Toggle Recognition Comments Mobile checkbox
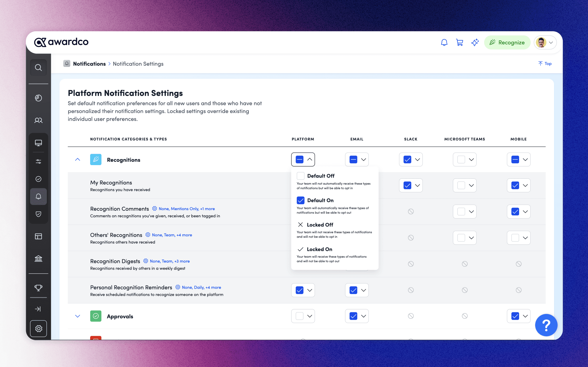Image resolution: width=588 pixels, height=367 pixels. click(515, 212)
